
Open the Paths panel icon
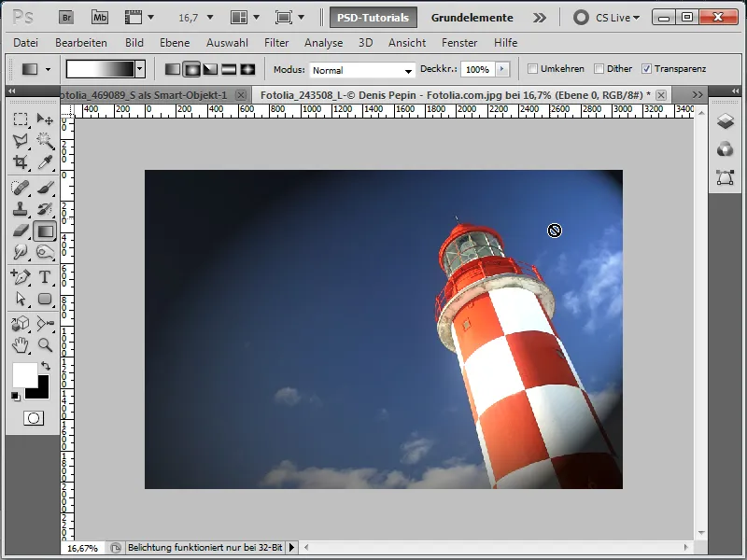(x=726, y=177)
